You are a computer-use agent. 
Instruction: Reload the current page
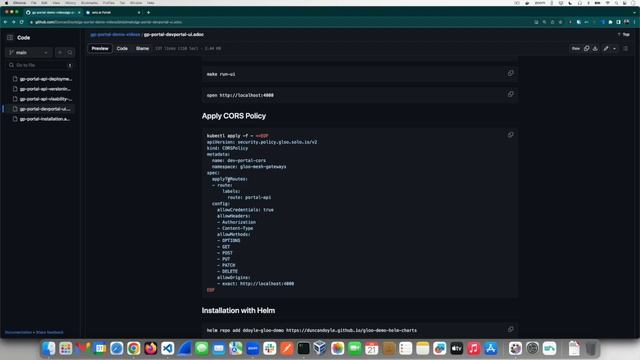tap(22, 22)
